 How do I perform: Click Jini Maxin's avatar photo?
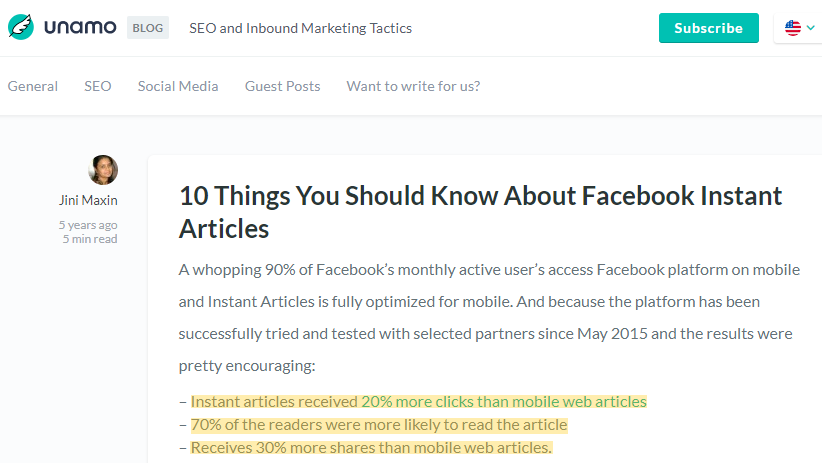coord(103,170)
